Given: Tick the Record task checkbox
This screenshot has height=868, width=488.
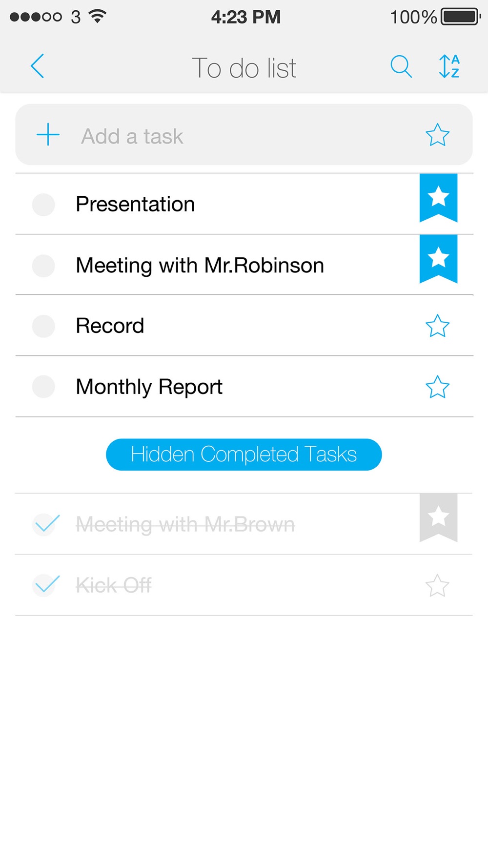Looking at the screenshot, I should coord(43,326).
